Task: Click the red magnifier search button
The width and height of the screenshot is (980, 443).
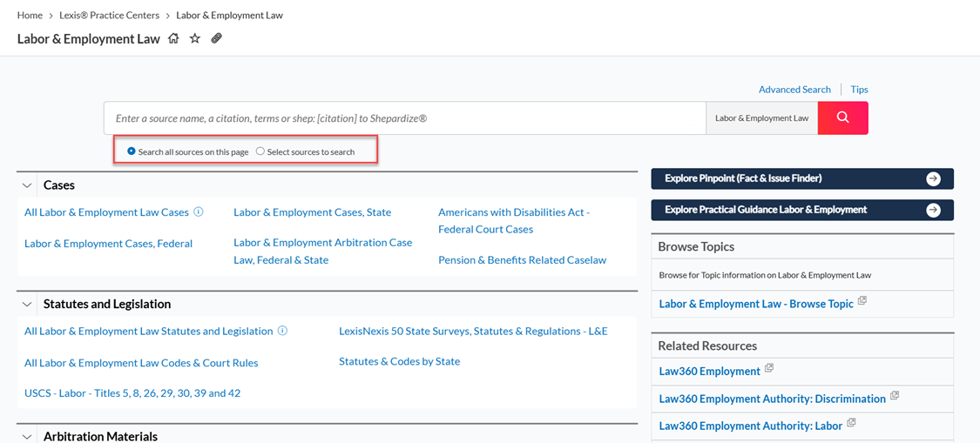Action: [842, 117]
